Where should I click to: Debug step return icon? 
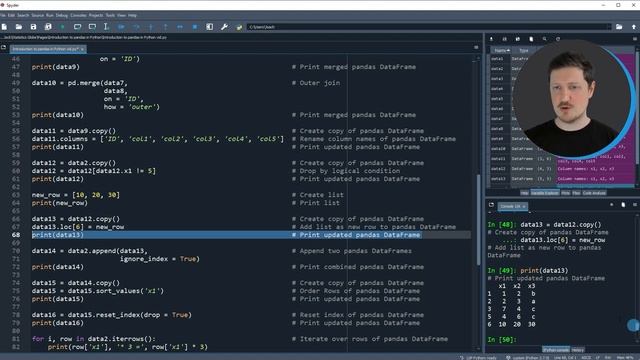[165, 27]
